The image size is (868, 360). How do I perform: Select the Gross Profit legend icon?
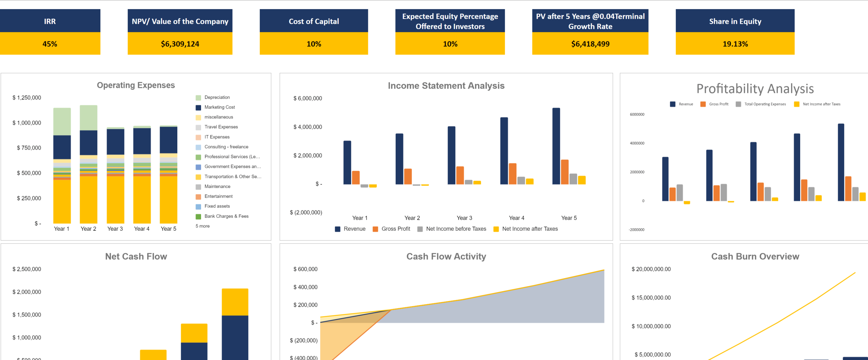374,229
